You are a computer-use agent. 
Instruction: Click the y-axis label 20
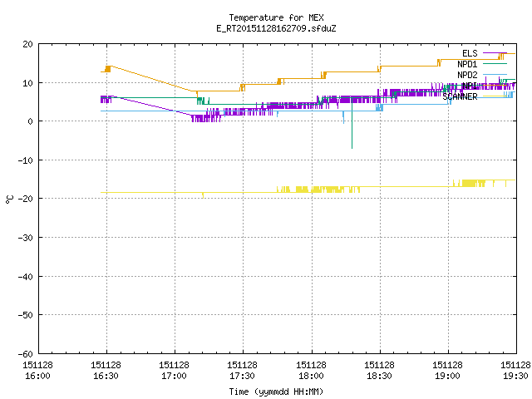coord(27,44)
